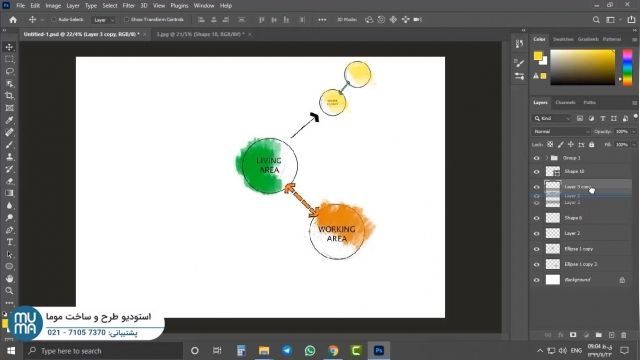Open the Color panel menu

(x=634, y=39)
